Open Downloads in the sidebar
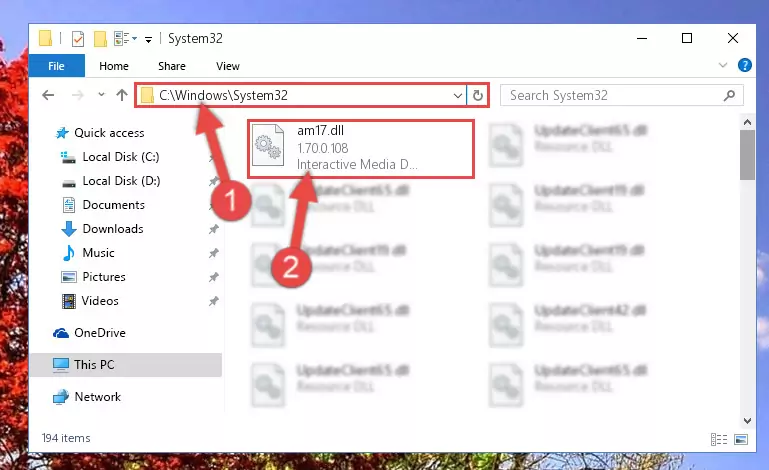Screen dimensions: 769x470 click(x=113, y=229)
